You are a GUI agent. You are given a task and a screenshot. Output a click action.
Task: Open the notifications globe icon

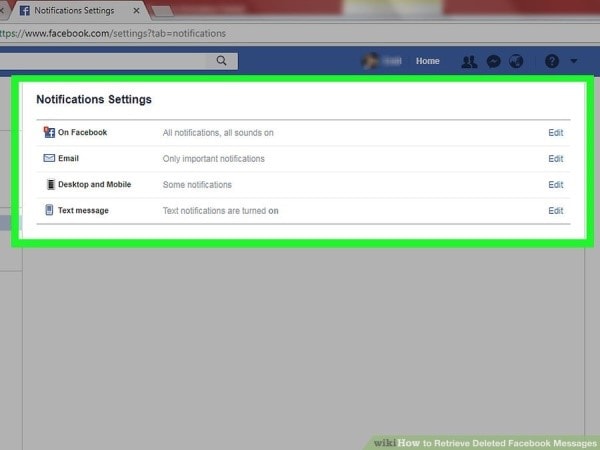pyautogui.click(x=516, y=61)
